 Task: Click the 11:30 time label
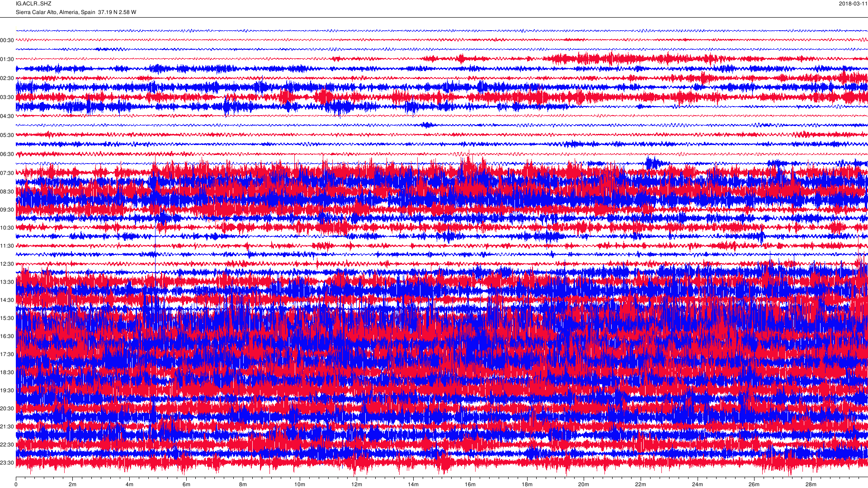click(7, 246)
